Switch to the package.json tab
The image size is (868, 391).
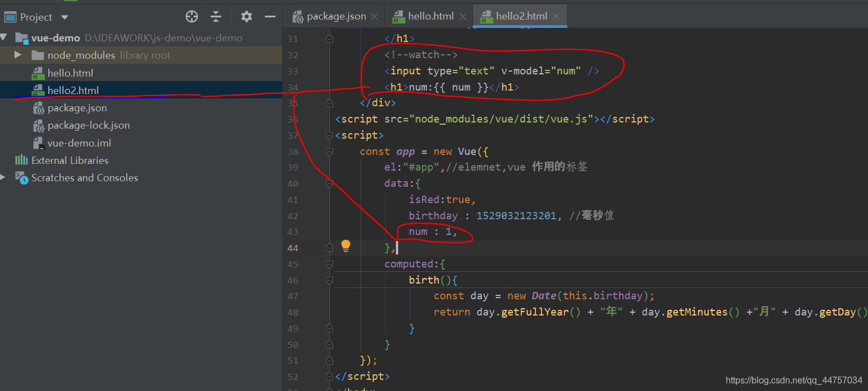pyautogui.click(x=336, y=16)
